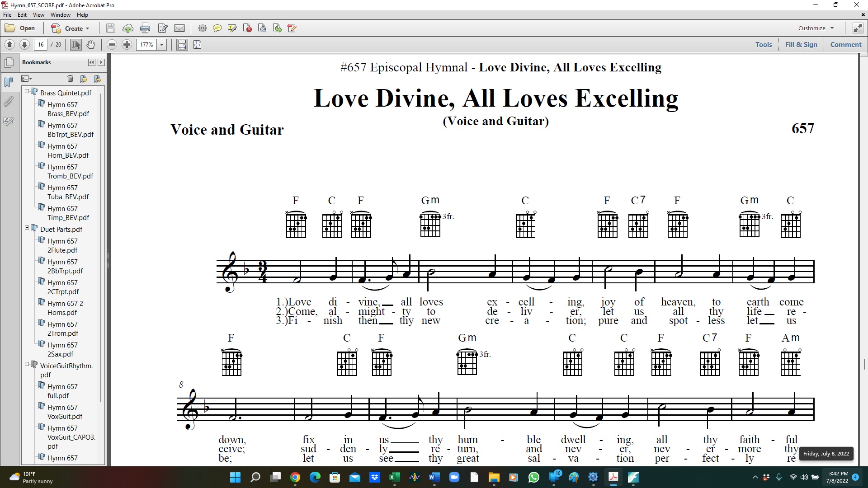Viewport: 868px width, 488px height.
Task: Click the expand current bookmark icon
Action: pyautogui.click(x=97, y=79)
